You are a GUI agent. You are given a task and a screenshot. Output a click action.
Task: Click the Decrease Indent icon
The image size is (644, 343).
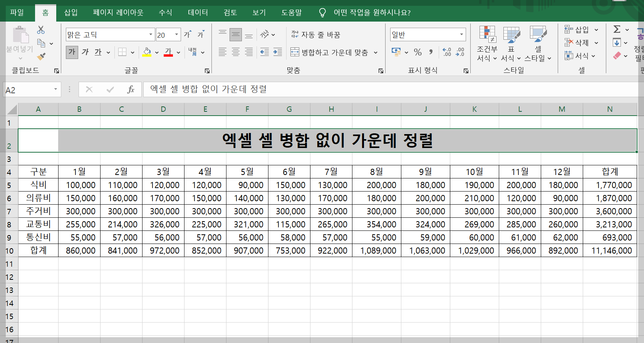click(265, 52)
